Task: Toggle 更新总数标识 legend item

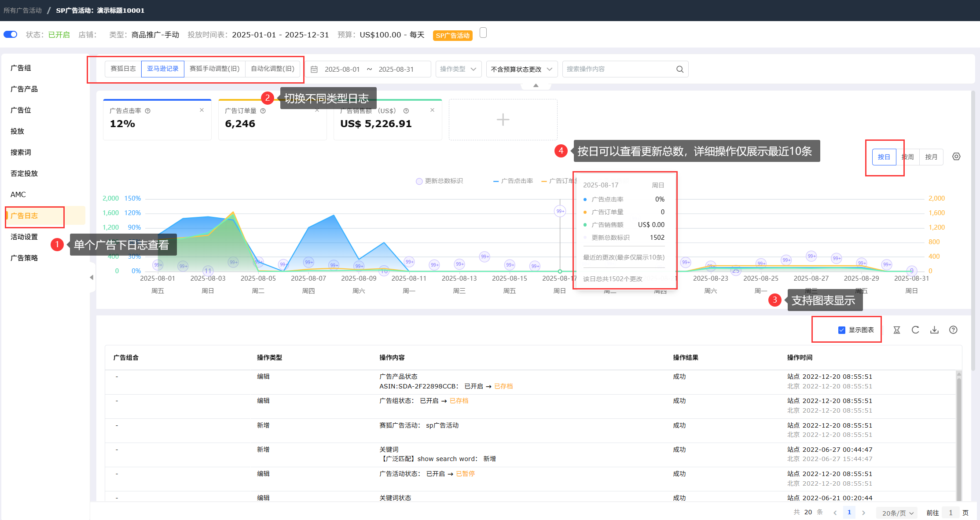Action: (x=439, y=181)
